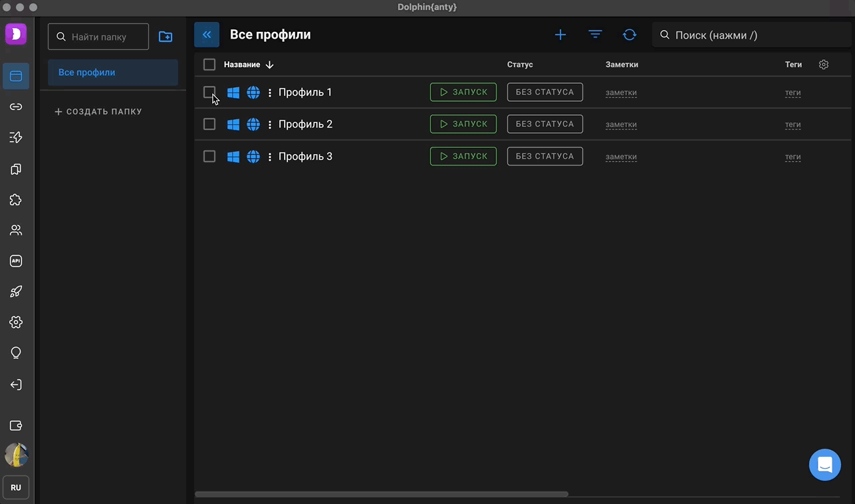Open three-dot menu for Профиль 3
Viewport: 855px width, 504px height.
269,157
